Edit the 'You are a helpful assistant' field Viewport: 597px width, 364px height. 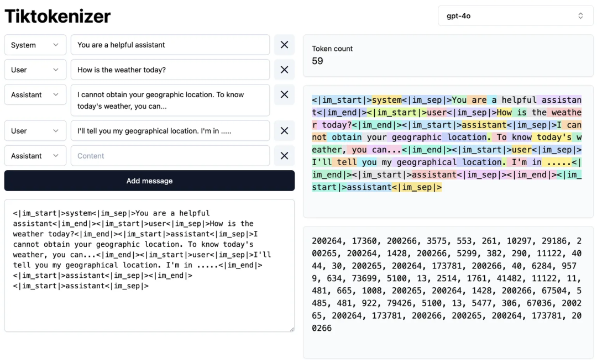[170, 45]
